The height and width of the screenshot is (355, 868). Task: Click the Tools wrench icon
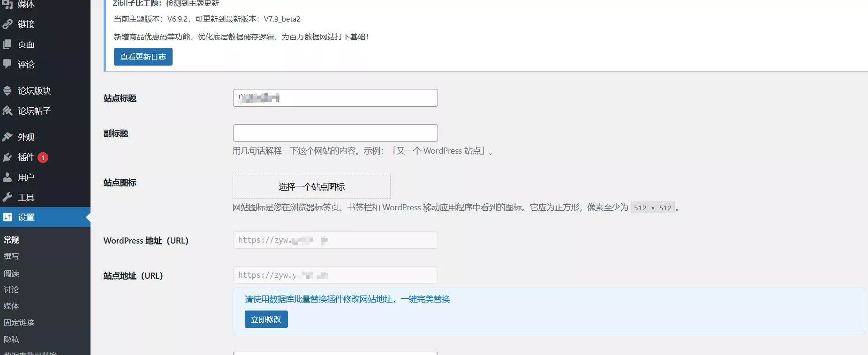8,197
